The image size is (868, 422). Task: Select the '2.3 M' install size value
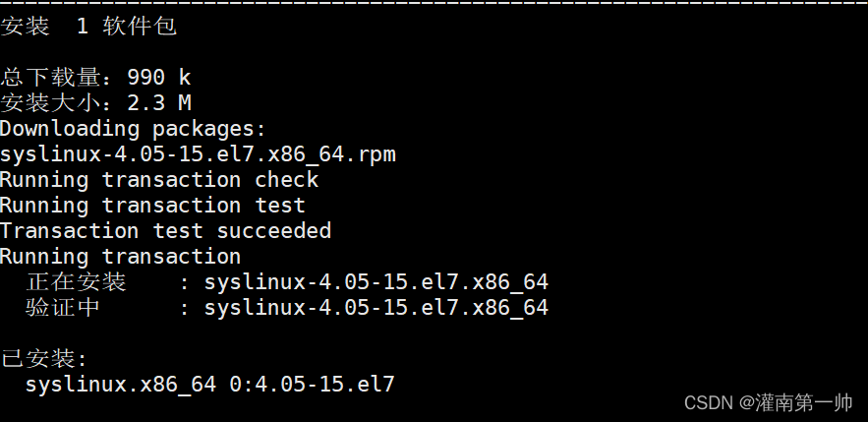click(158, 103)
